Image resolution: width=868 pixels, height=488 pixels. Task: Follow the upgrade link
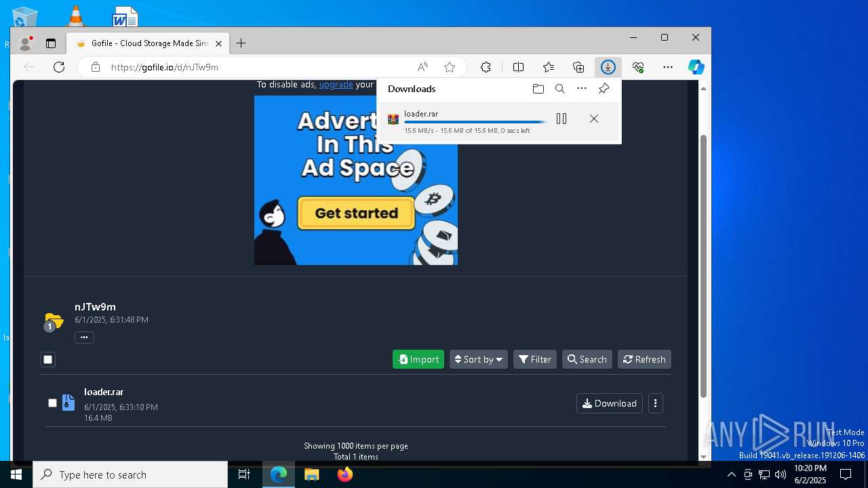tap(336, 85)
